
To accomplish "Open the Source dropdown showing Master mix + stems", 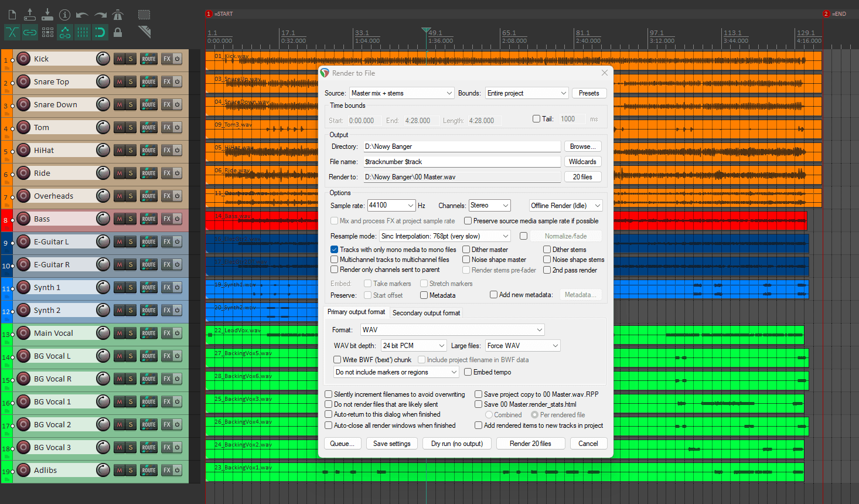I will 402,93.
